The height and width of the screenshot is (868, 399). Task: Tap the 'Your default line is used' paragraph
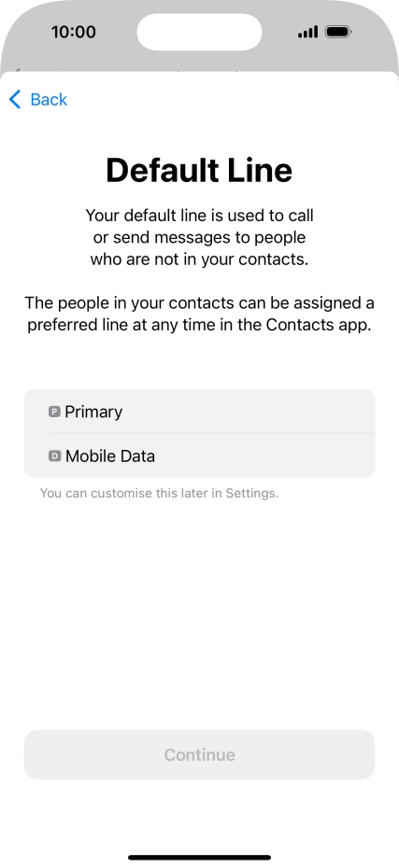200,237
